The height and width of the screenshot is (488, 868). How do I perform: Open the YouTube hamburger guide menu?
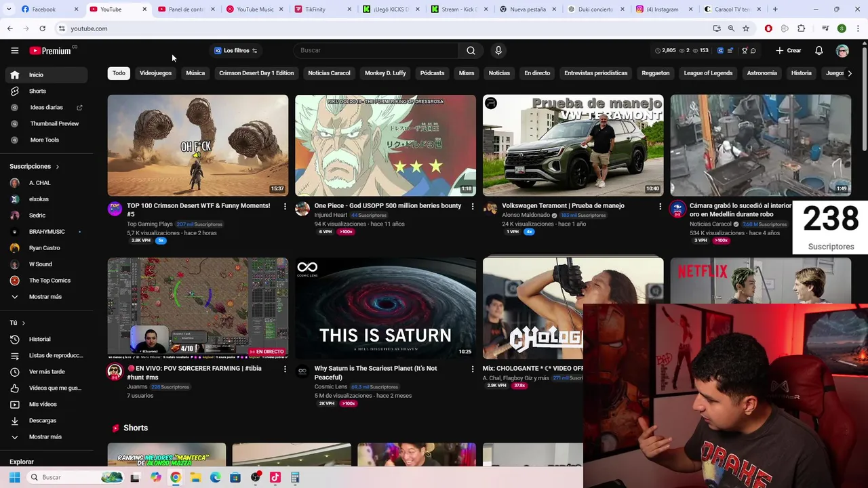click(x=14, y=51)
